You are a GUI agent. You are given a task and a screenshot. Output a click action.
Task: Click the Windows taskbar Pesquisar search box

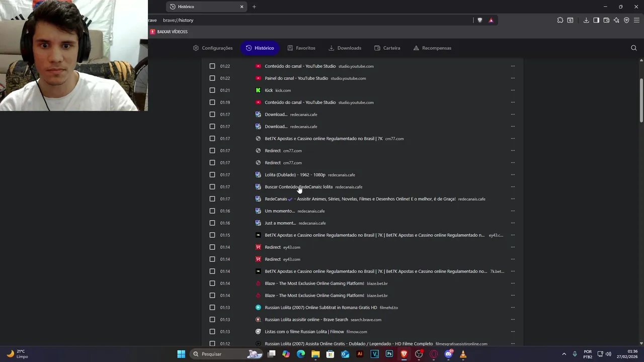226,354
